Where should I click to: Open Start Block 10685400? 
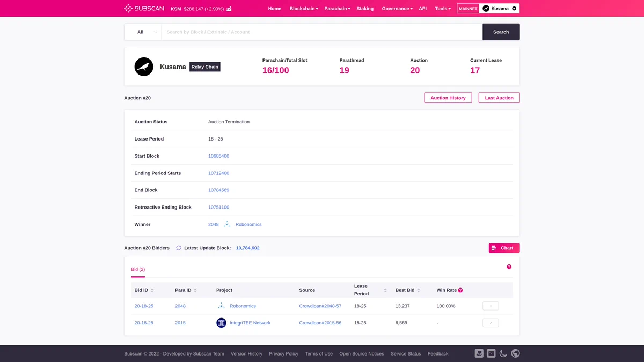click(218, 156)
